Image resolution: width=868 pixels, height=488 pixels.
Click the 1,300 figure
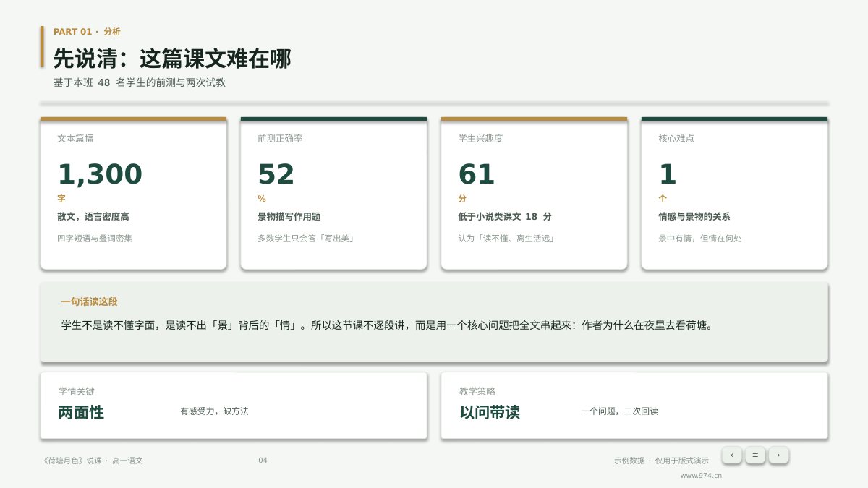[100, 174]
